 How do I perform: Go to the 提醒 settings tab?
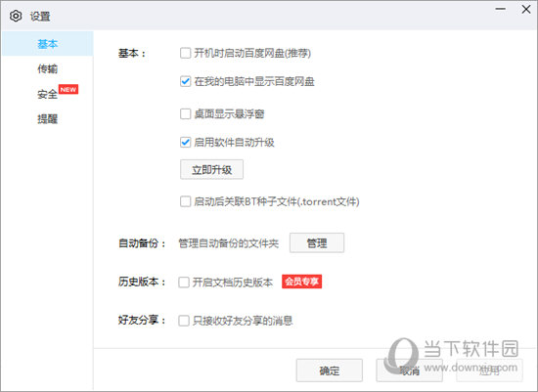pyautogui.click(x=47, y=119)
